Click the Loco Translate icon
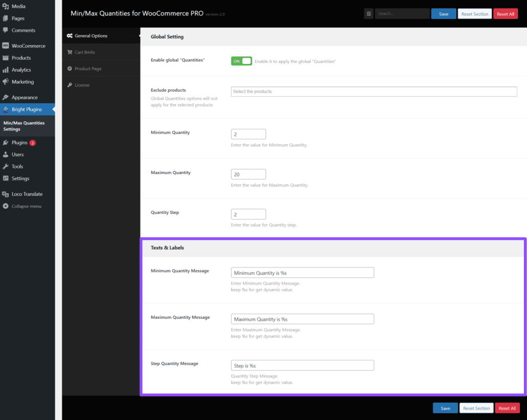Screen dimensions: 527x420 point(6,194)
